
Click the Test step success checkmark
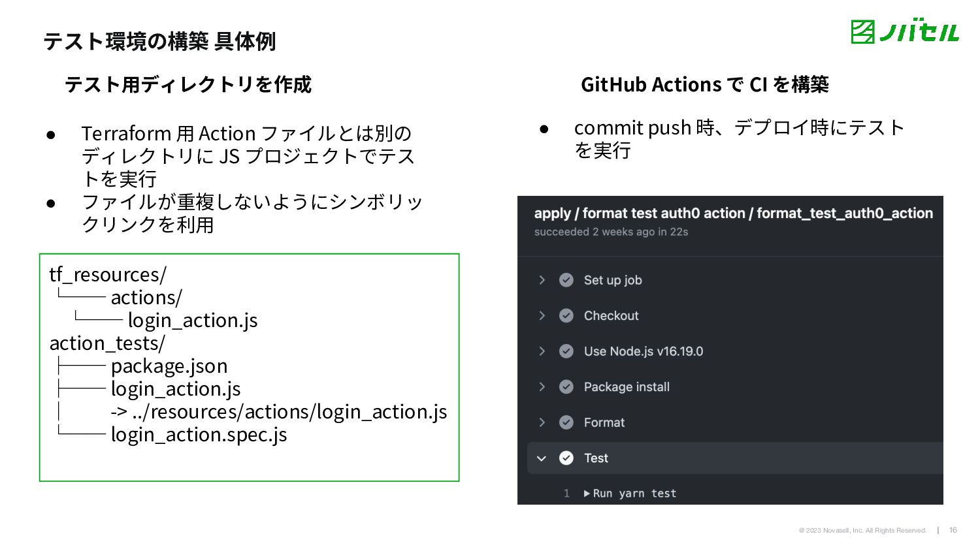(x=566, y=458)
